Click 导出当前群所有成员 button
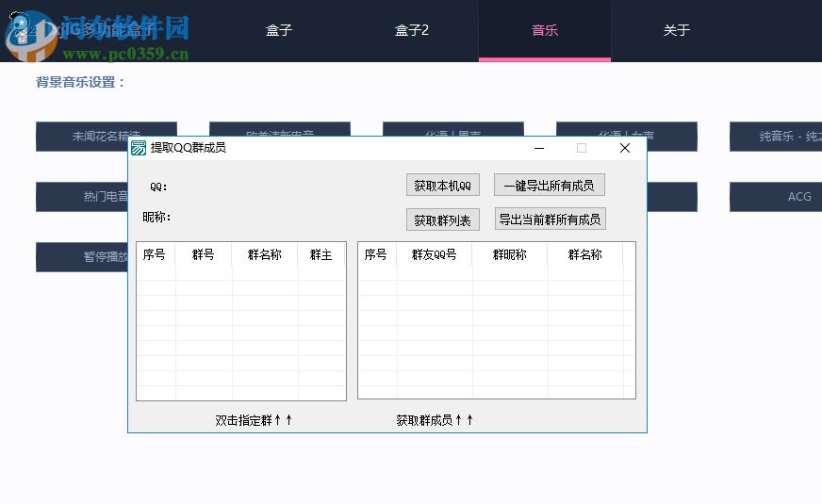822x504 pixels. click(550, 219)
